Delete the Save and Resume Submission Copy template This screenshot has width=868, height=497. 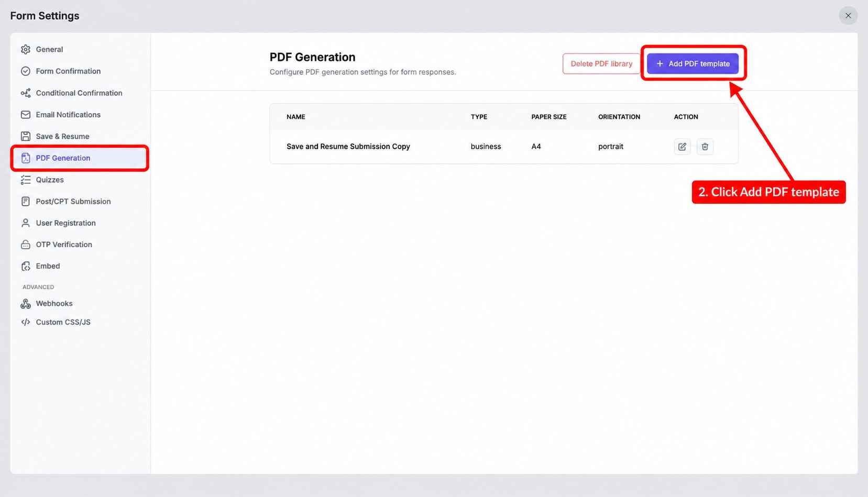tap(705, 147)
